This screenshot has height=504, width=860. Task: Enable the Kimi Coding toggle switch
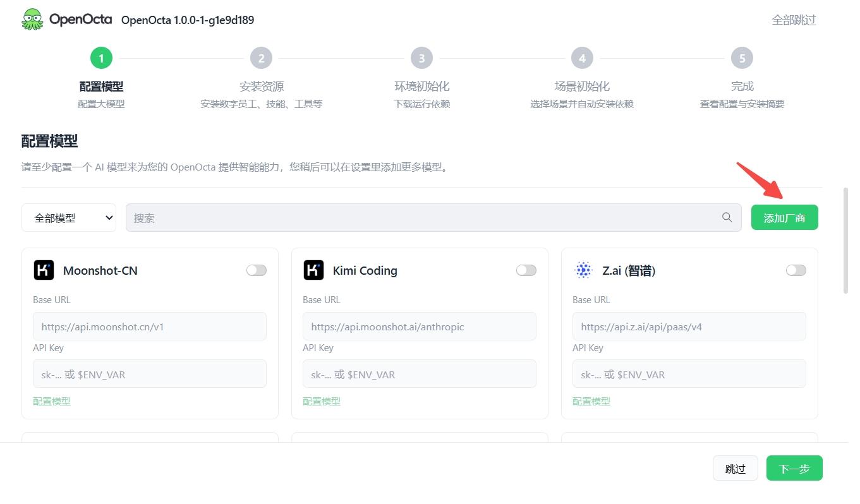(526, 270)
